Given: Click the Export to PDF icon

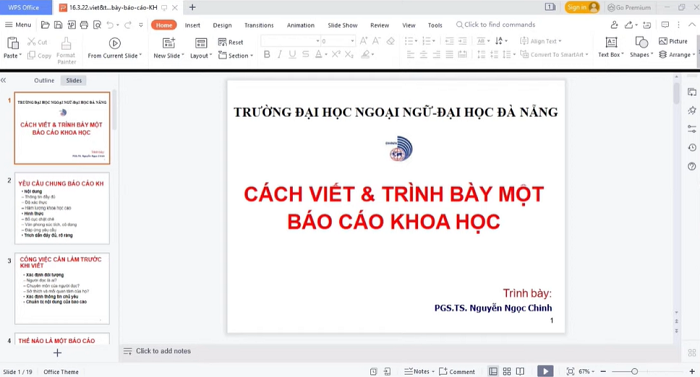Looking at the screenshot, I should [71, 25].
